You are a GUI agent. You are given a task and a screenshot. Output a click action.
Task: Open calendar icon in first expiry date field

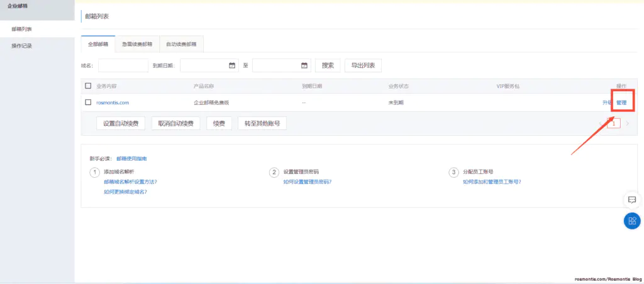pos(231,65)
